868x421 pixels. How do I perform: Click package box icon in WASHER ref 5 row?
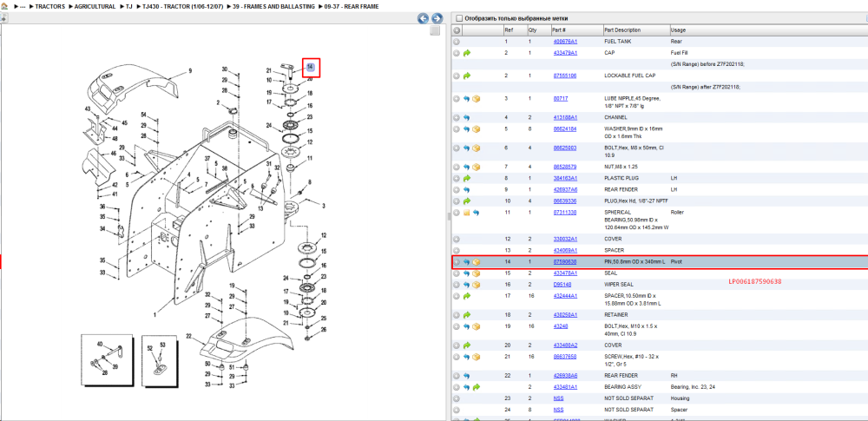(476, 129)
